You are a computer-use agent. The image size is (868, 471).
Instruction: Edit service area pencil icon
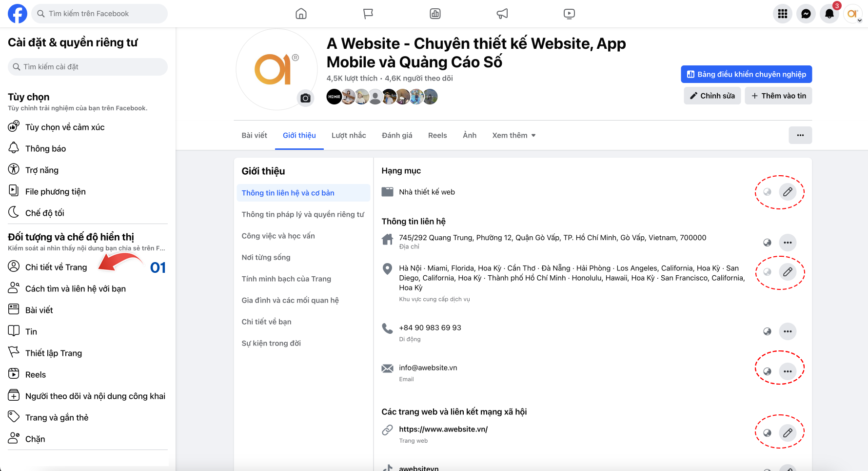click(788, 272)
